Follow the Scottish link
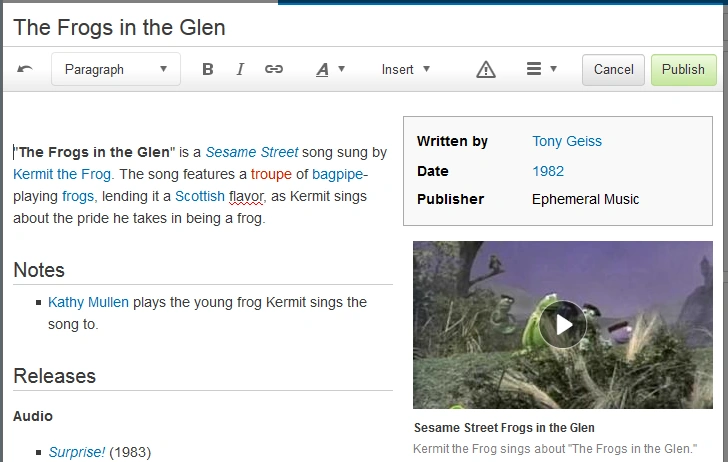Screen dimensions: 728x462 coord(200,196)
